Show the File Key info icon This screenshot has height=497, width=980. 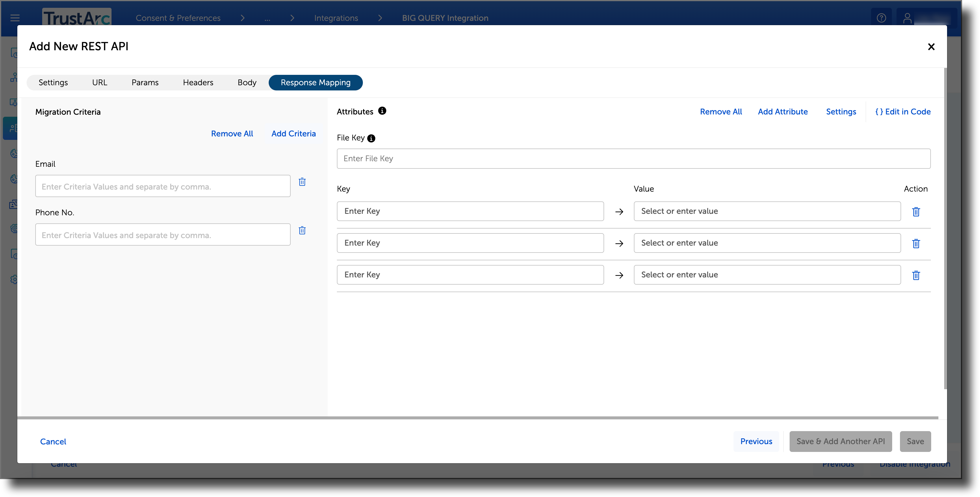click(371, 138)
